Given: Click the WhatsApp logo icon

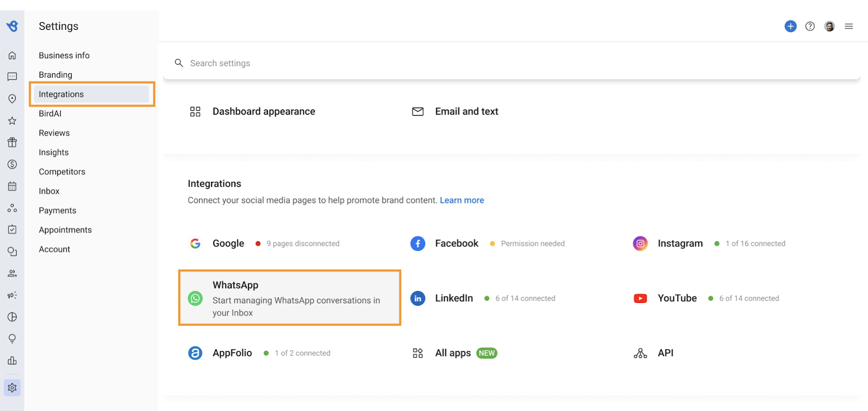Looking at the screenshot, I should click(195, 298).
